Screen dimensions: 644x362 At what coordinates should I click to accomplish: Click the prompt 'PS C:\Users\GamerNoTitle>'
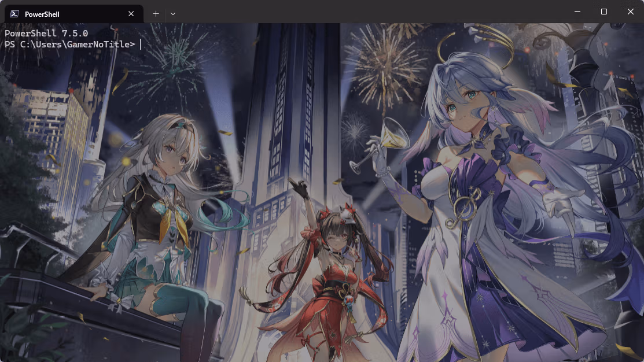coord(70,45)
